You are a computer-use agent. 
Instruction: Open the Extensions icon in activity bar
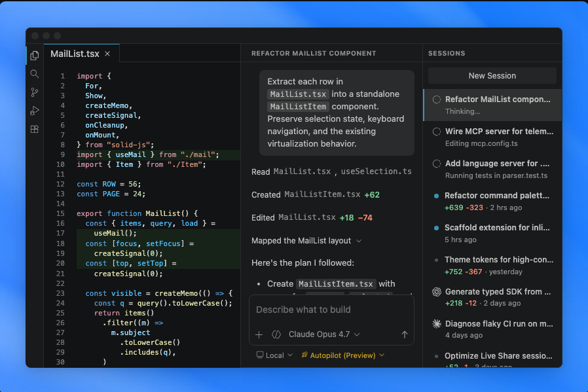(35, 129)
